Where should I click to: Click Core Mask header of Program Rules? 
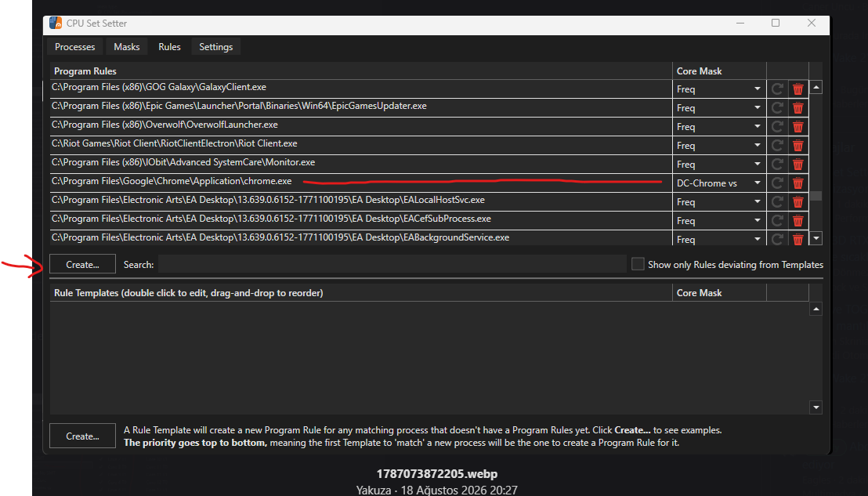(719, 71)
